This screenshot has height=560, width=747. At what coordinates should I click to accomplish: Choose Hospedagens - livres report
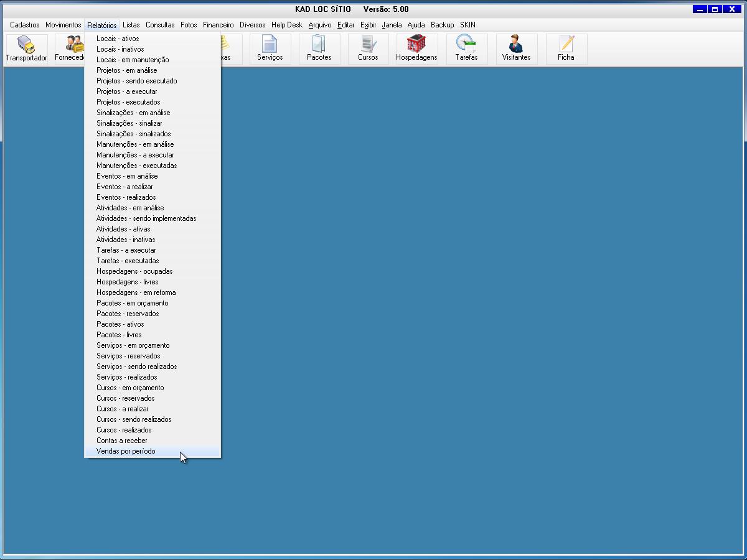tap(153, 282)
